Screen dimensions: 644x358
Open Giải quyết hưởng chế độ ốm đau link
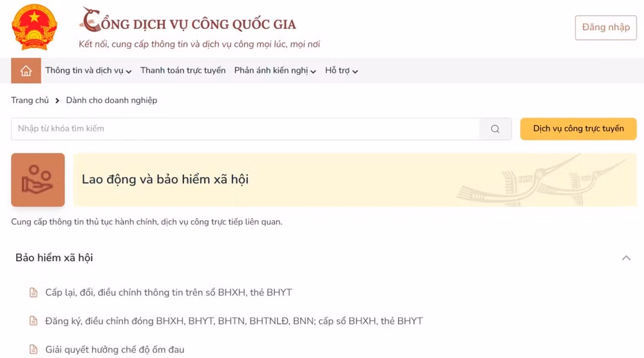point(115,350)
